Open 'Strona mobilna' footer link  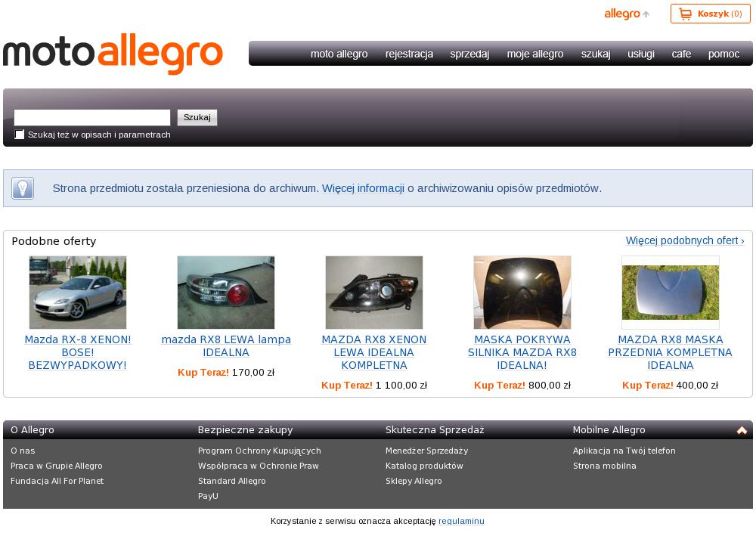coord(605,466)
